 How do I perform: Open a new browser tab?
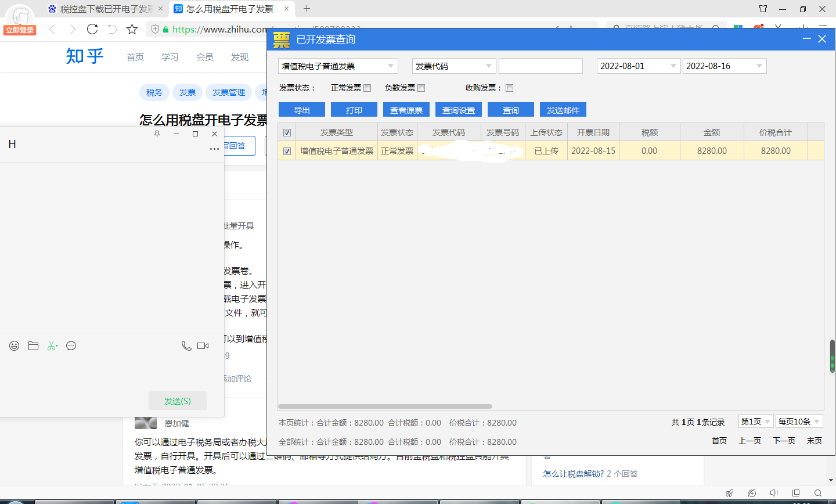coord(307,9)
